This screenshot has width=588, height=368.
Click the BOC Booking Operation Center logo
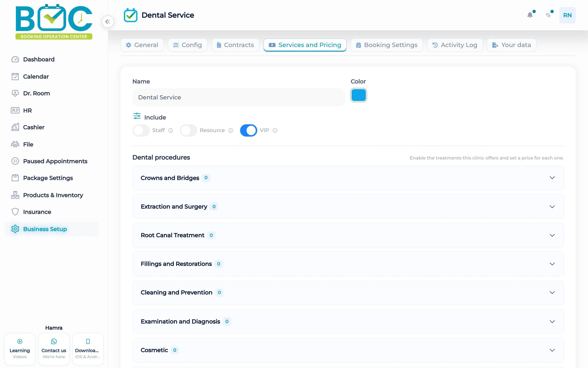pyautogui.click(x=54, y=22)
